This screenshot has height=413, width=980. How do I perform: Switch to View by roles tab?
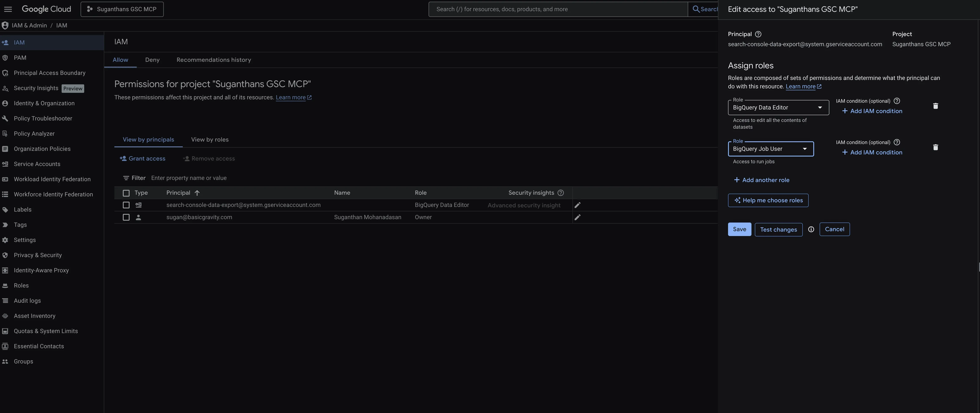210,140
